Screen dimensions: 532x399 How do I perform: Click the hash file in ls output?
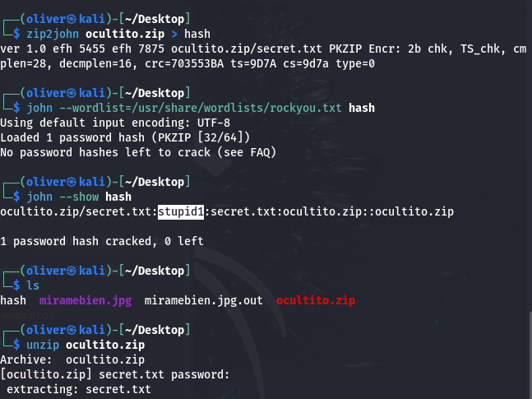(x=13, y=300)
